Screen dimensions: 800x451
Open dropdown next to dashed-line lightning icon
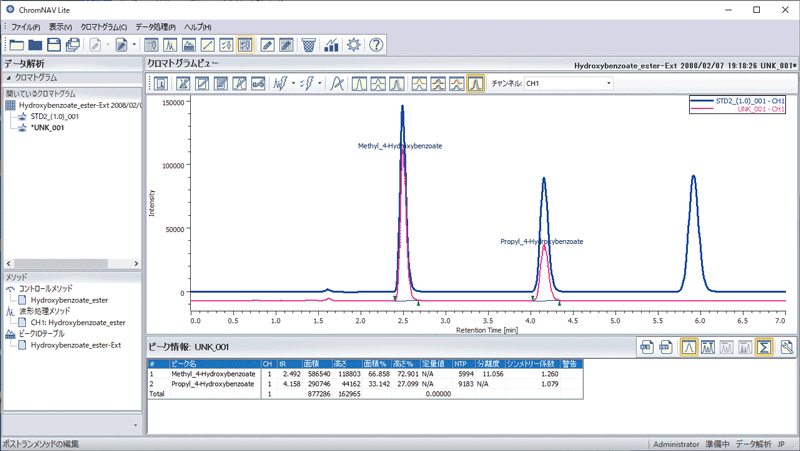[320, 84]
